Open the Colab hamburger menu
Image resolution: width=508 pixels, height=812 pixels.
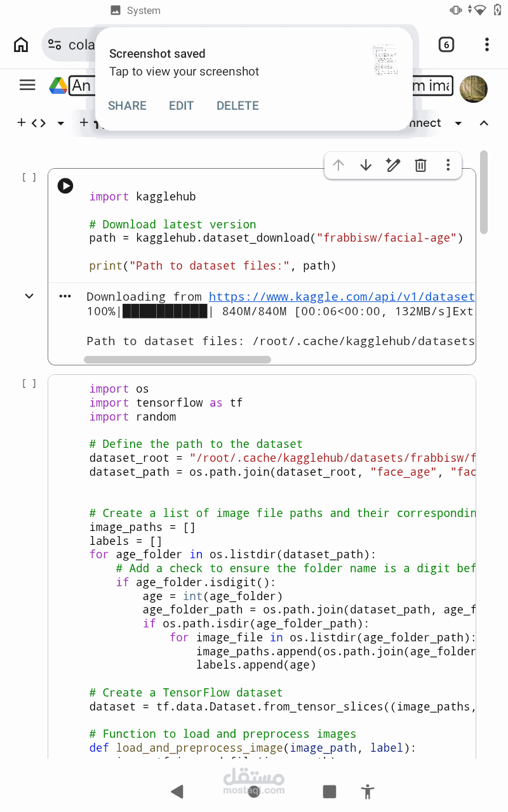pyautogui.click(x=27, y=85)
